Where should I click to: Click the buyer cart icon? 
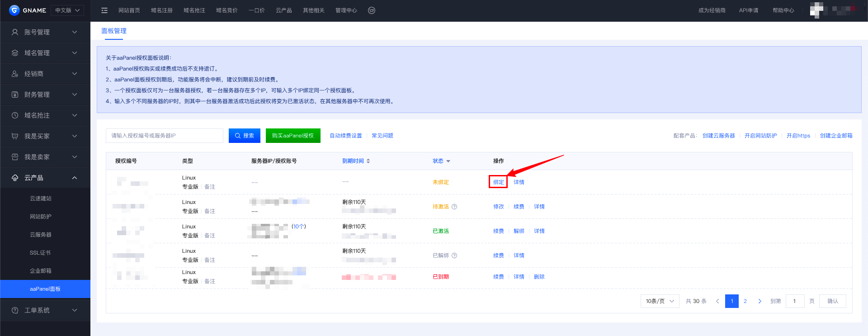tap(15, 136)
